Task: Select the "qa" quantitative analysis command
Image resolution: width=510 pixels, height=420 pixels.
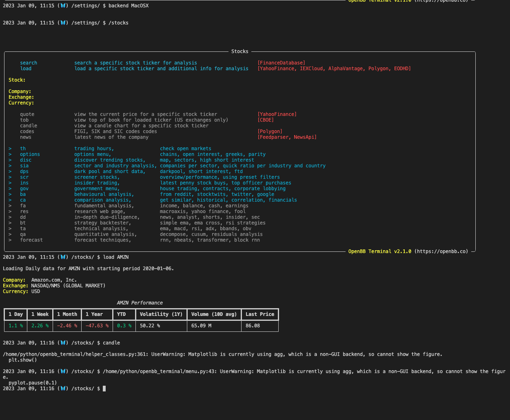Action: pyautogui.click(x=23, y=234)
